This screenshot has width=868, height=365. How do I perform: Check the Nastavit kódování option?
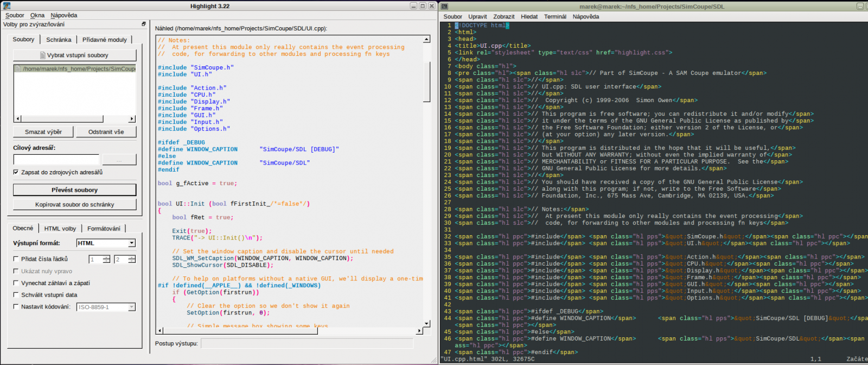pyautogui.click(x=16, y=307)
